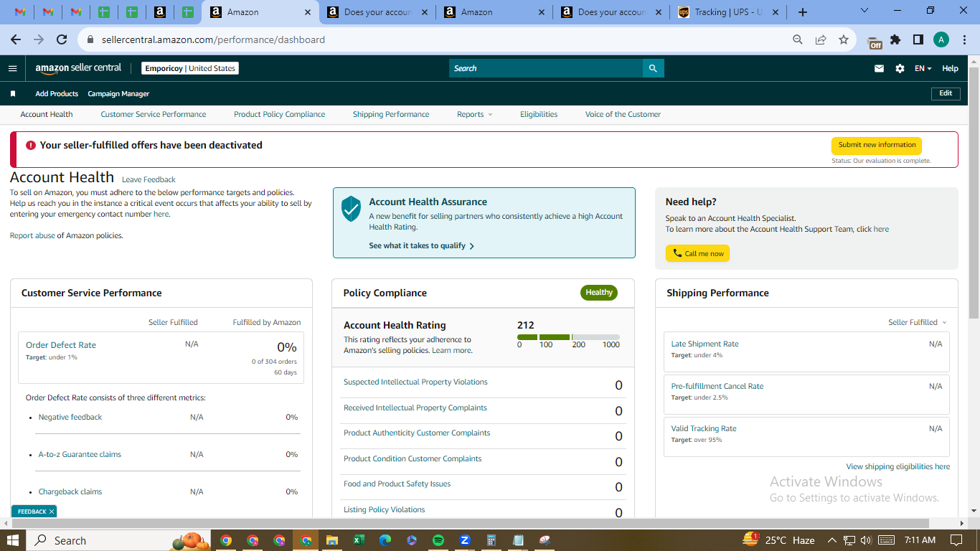Go back with the browser back arrow
The height and width of the screenshot is (551, 980).
pyautogui.click(x=16, y=40)
